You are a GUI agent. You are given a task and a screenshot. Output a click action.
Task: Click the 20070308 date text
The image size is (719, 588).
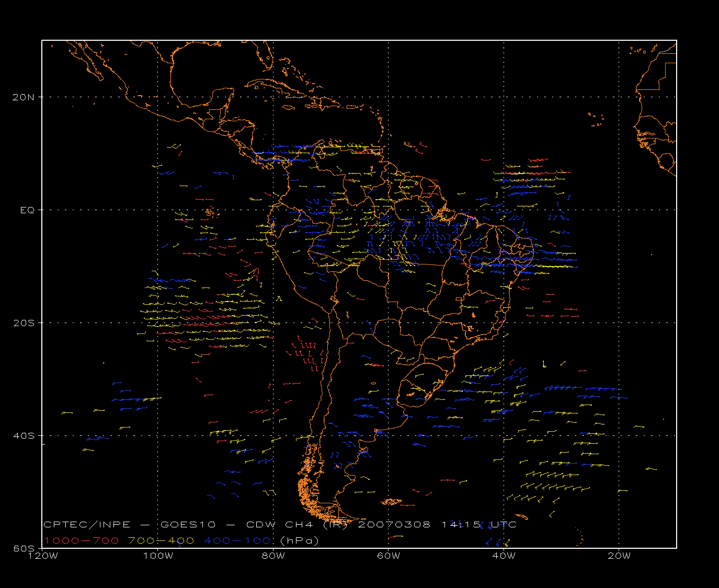[394, 524]
